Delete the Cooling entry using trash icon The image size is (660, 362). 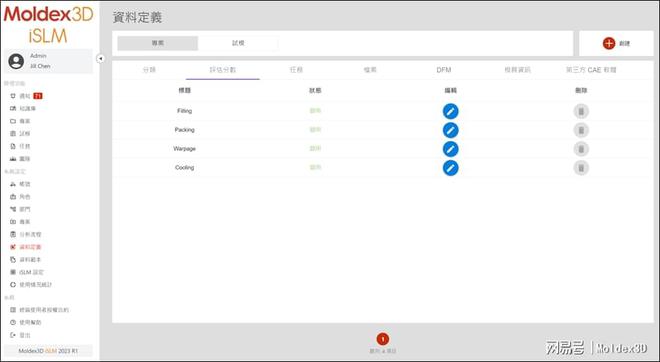pos(581,168)
